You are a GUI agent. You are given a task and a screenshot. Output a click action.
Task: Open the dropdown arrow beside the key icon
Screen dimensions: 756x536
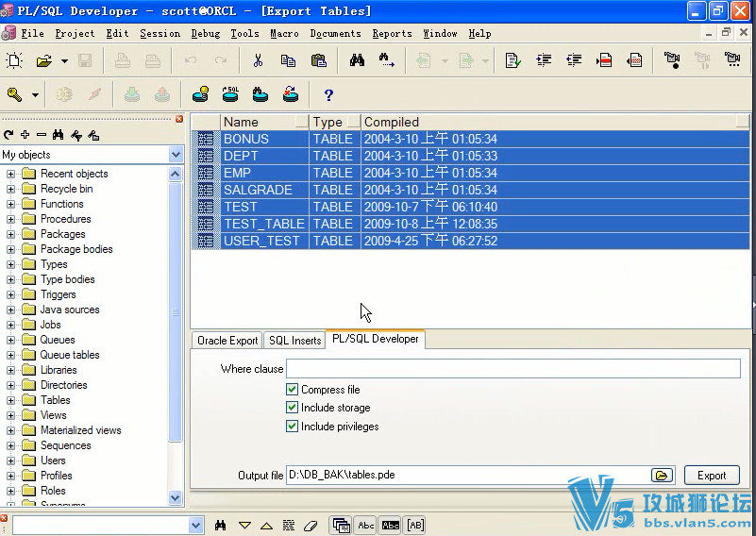[35, 95]
